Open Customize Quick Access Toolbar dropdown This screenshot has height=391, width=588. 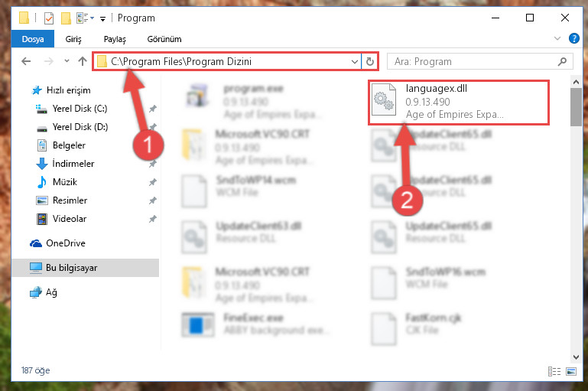[102, 18]
